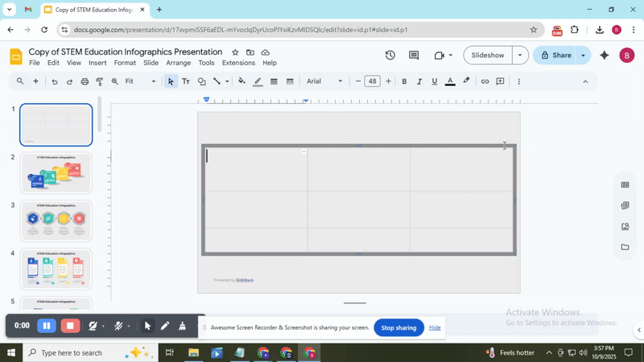The height and width of the screenshot is (362, 644).
Task: Toggle Italic formatting
Action: (x=419, y=81)
